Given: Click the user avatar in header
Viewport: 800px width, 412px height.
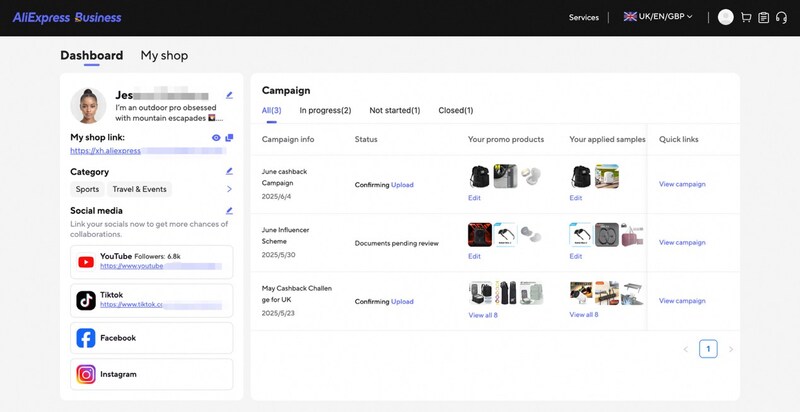Looking at the screenshot, I should [726, 17].
